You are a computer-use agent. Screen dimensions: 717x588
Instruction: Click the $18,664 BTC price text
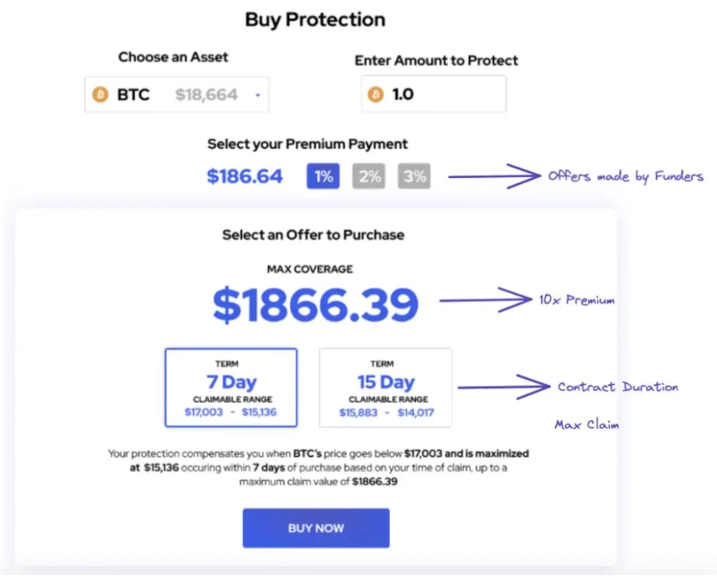click(x=206, y=95)
